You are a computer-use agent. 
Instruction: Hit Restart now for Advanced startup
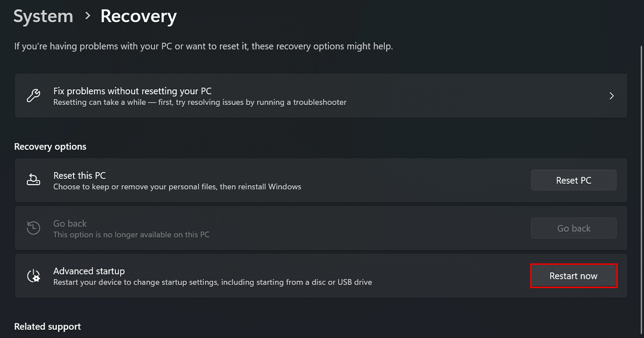pos(573,276)
